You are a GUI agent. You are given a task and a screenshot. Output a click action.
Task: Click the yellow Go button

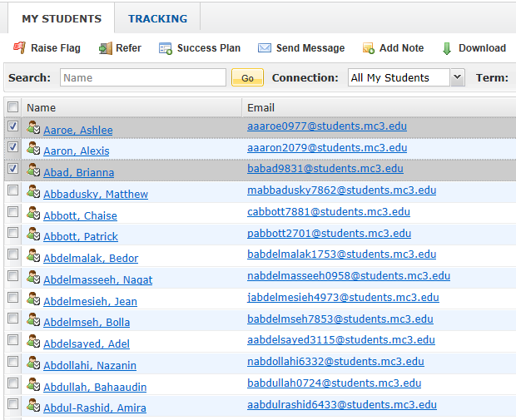click(x=247, y=77)
